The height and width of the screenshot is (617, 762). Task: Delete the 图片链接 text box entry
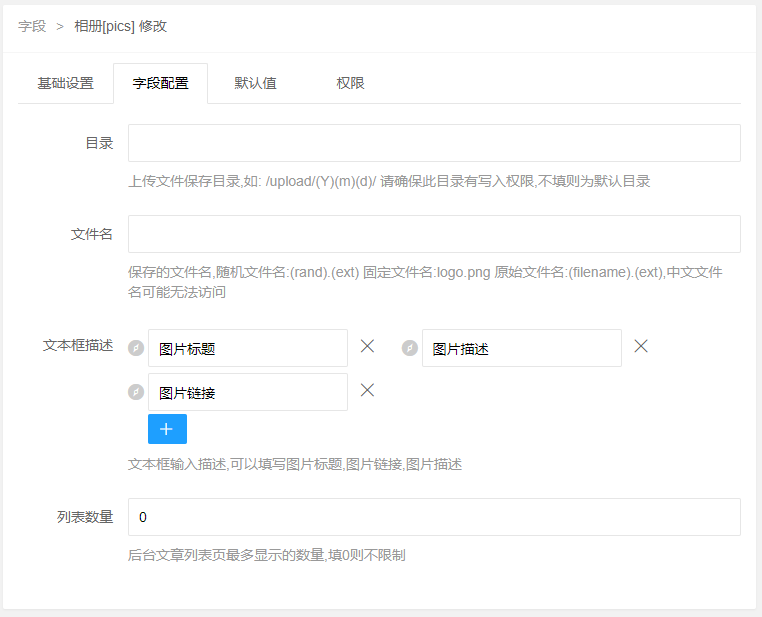[x=367, y=390]
